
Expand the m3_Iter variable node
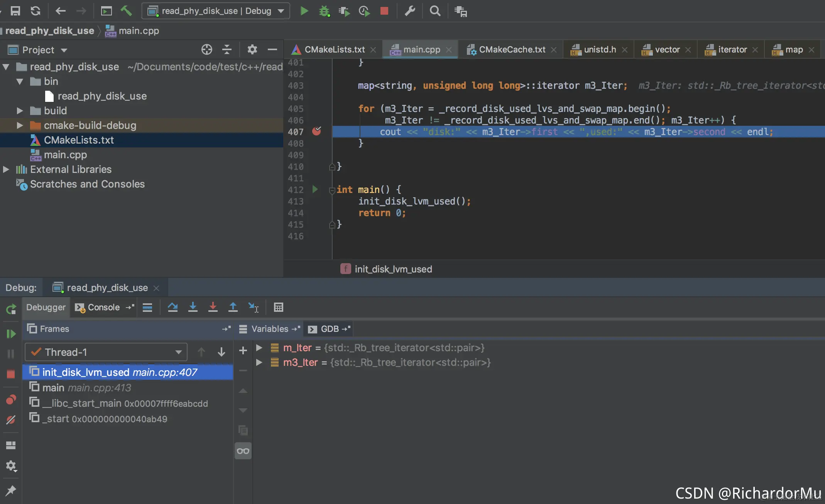[x=259, y=362]
